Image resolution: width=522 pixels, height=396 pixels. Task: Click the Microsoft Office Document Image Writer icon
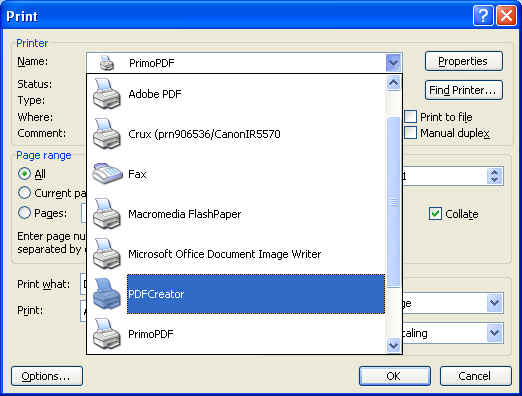click(x=106, y=254)
